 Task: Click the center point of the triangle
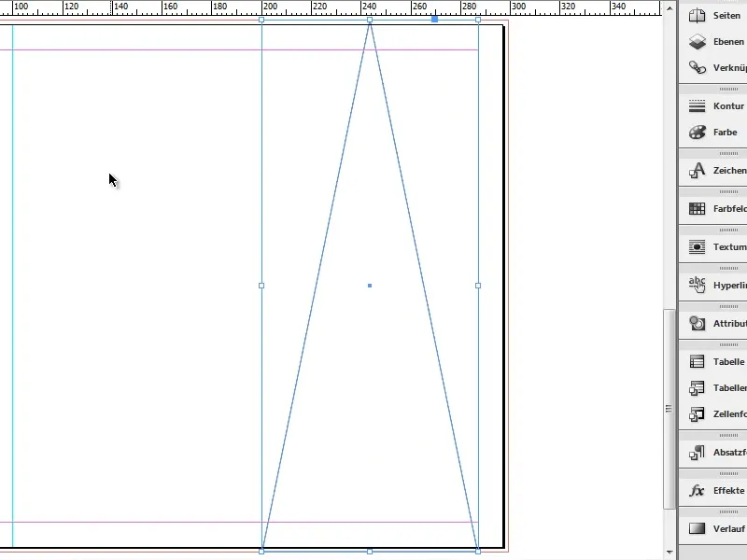pyautogui.click(x=370, y=286)
